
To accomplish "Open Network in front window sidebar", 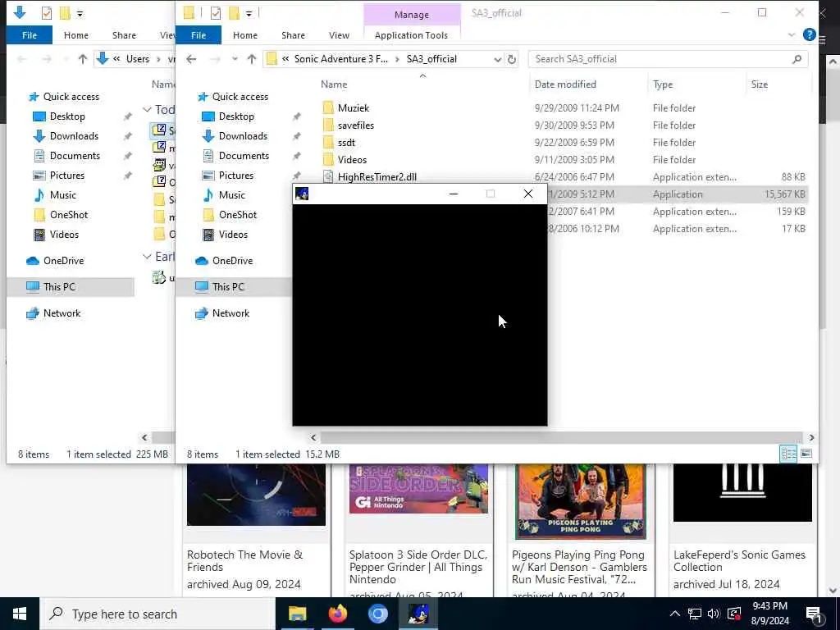I will click(x=231, y=313).
